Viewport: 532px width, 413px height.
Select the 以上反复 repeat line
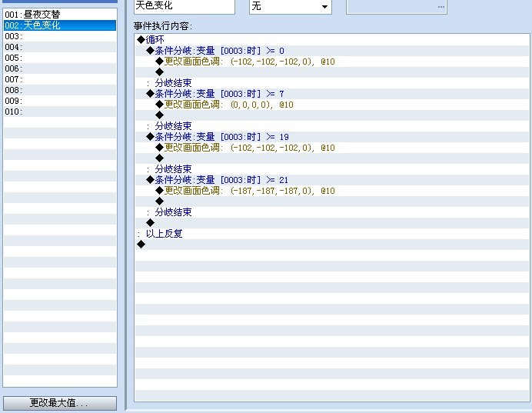[x=332, y=234]
